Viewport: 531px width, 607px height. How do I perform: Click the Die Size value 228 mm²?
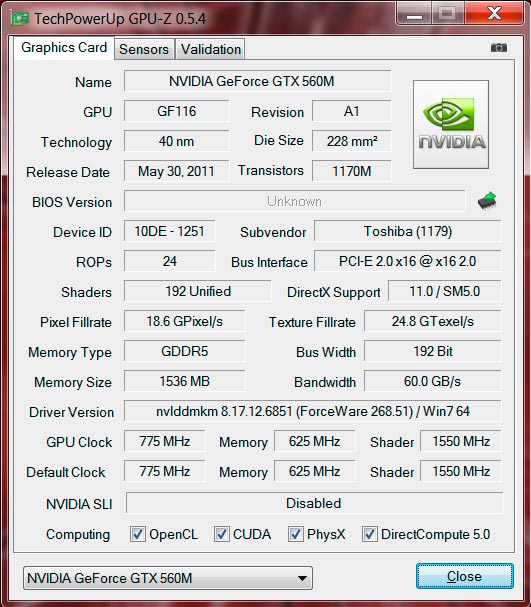click(x=351, y=141)
